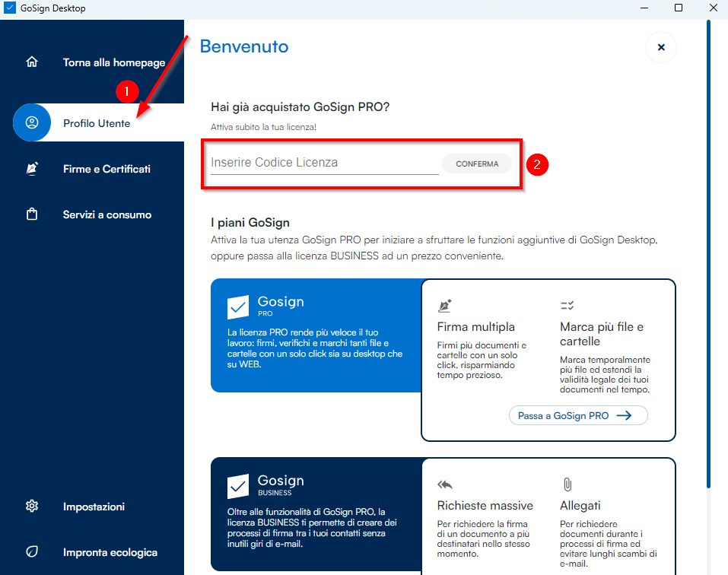Click Passa a GoSign PRO button

click(x=578, y=415)
